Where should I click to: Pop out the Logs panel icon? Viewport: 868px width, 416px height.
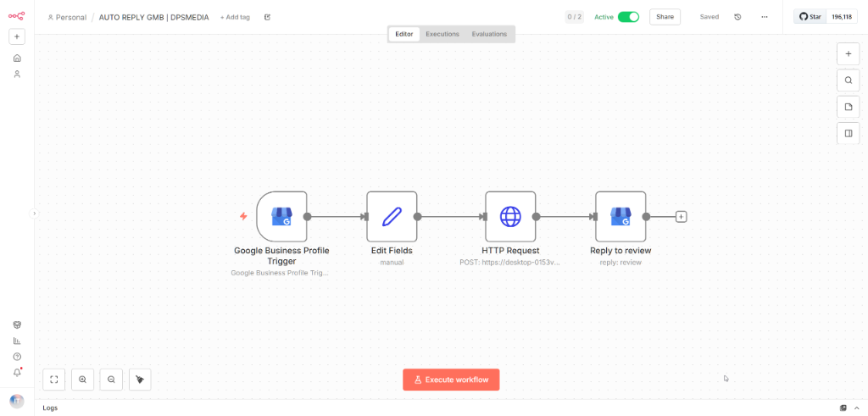click(843, 408)
